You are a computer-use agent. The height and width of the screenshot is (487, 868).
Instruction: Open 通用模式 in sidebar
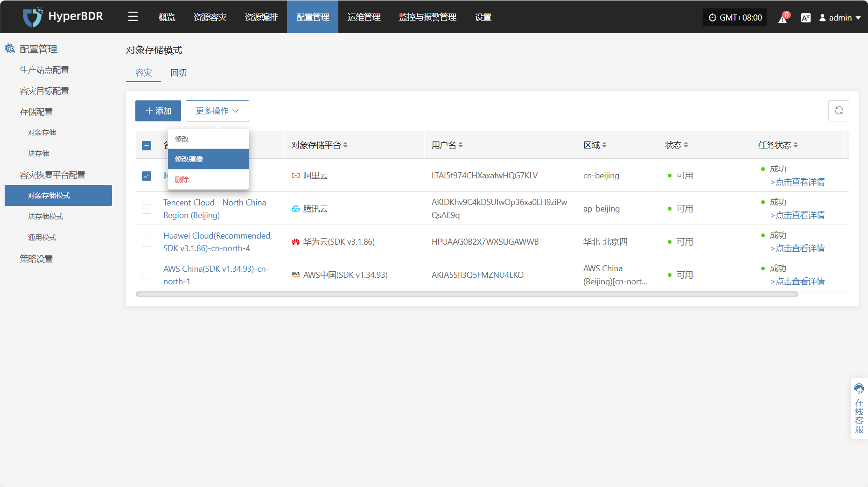tap(42, 238)
